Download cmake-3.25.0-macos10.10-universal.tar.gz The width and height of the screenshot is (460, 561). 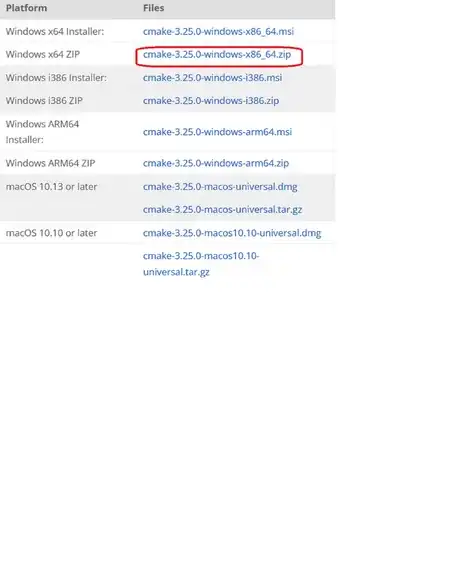point(201,264)
